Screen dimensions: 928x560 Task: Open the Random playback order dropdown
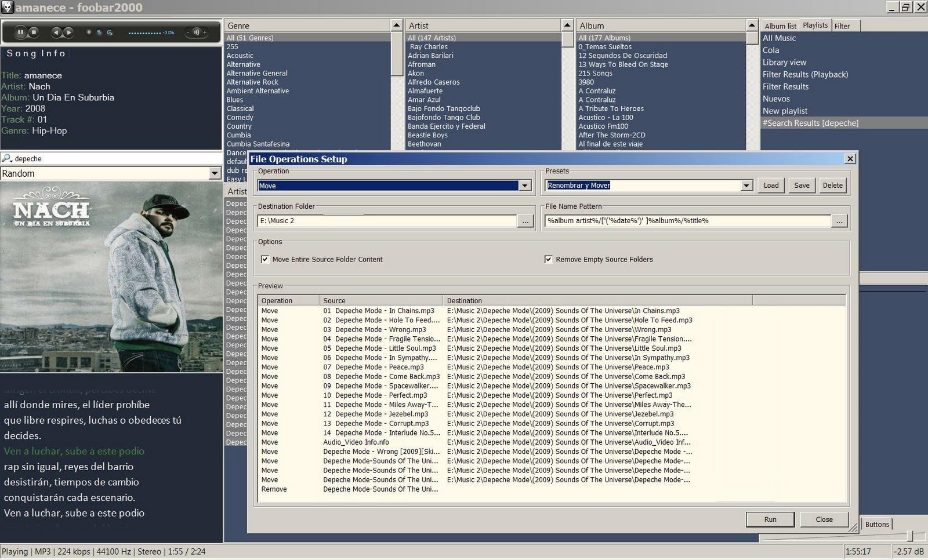point(215,173)
